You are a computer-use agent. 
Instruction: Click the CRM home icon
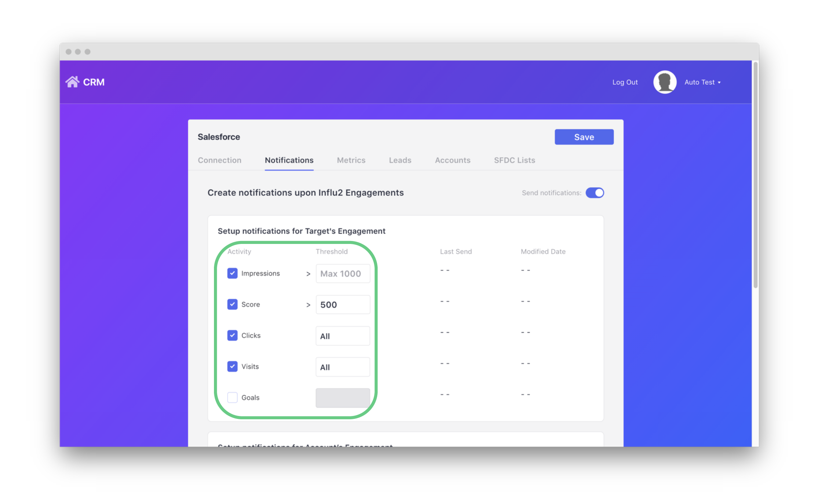click(x=72, y=82)
